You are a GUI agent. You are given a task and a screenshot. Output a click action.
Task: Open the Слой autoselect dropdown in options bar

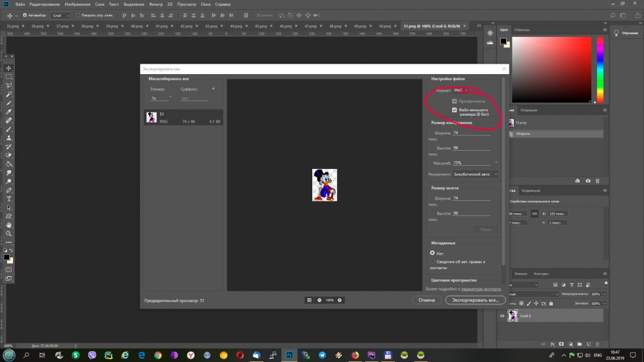click(x=60, y=16)
